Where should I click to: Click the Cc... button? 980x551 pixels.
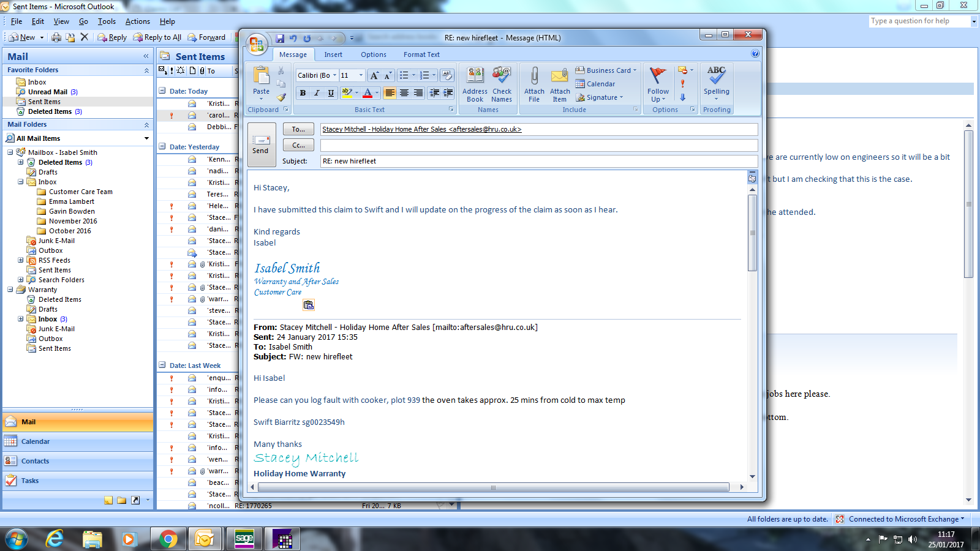click(298, 145)
